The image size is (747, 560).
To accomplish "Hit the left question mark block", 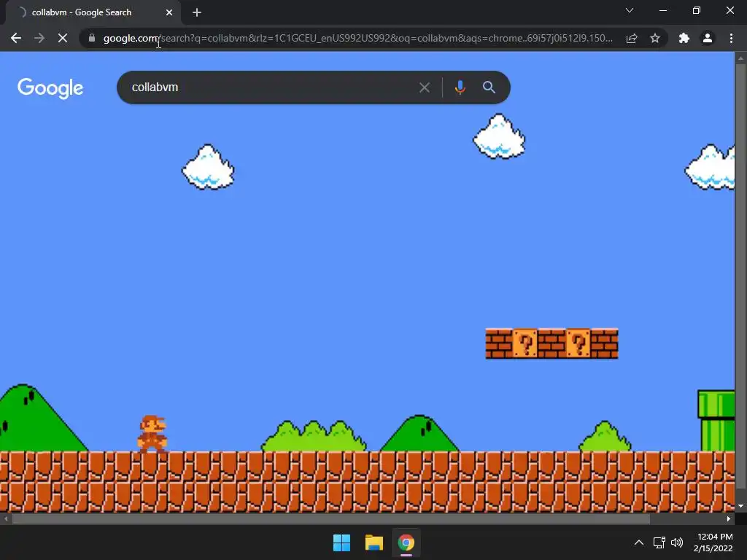I will [525, 343].
